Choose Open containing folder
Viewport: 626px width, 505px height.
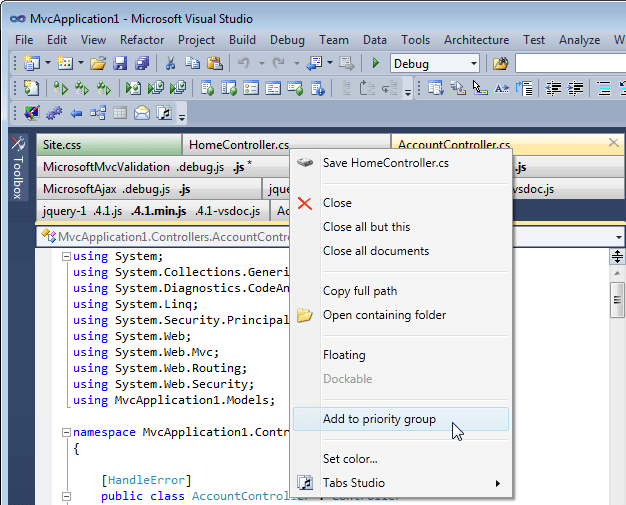[401, 315]
